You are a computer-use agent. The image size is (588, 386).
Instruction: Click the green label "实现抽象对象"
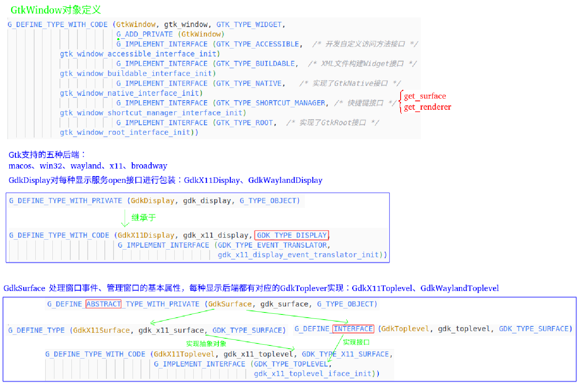[206, 344]
